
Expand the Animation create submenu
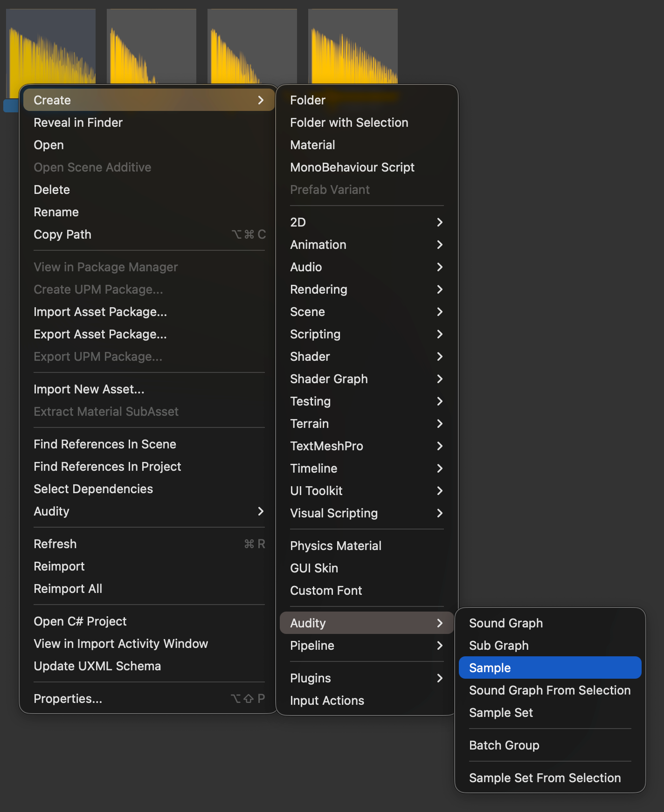(367, 244)
